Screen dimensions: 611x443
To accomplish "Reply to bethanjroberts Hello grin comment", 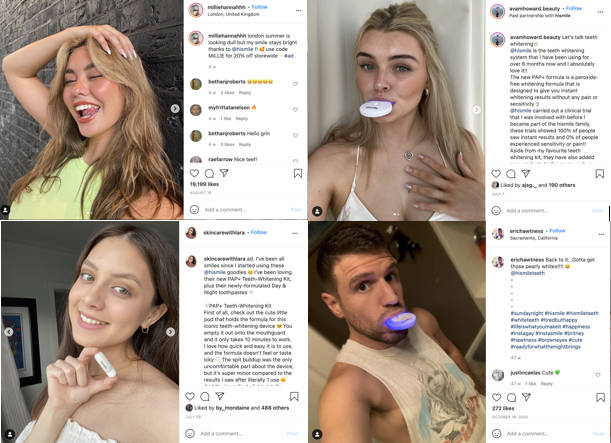I will coord(245,145).
